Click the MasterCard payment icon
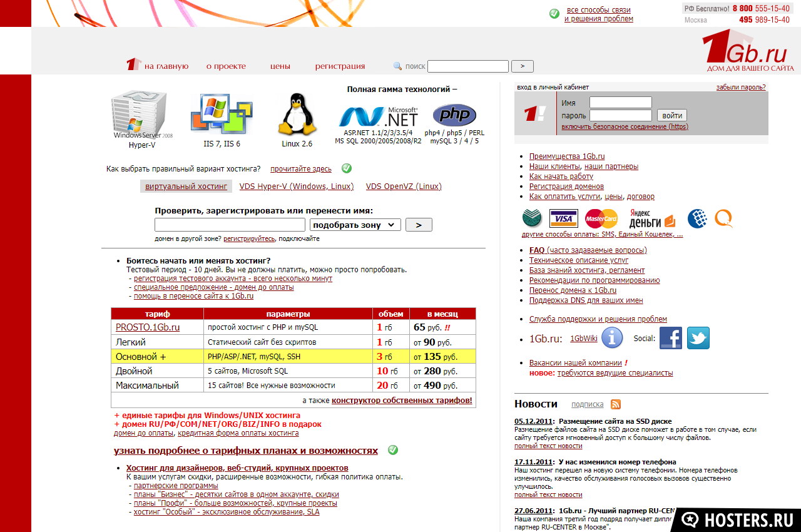This screenshot has height=532, width=801. pyautogui.click(x=601, y=218)
